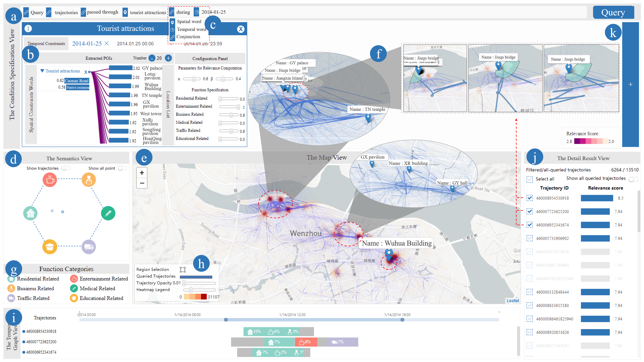Click the syringe Medical node icon

pyautogui.click(x=108, y=213)
